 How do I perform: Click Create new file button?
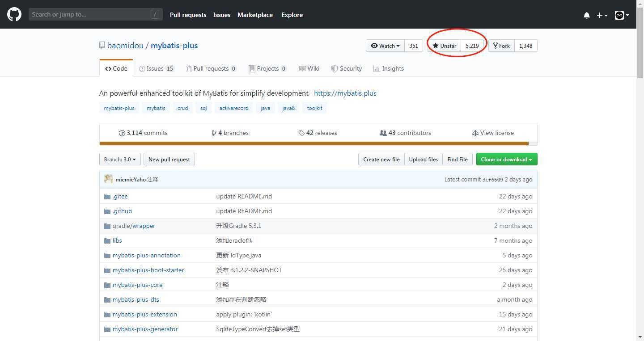coord(381,160)
